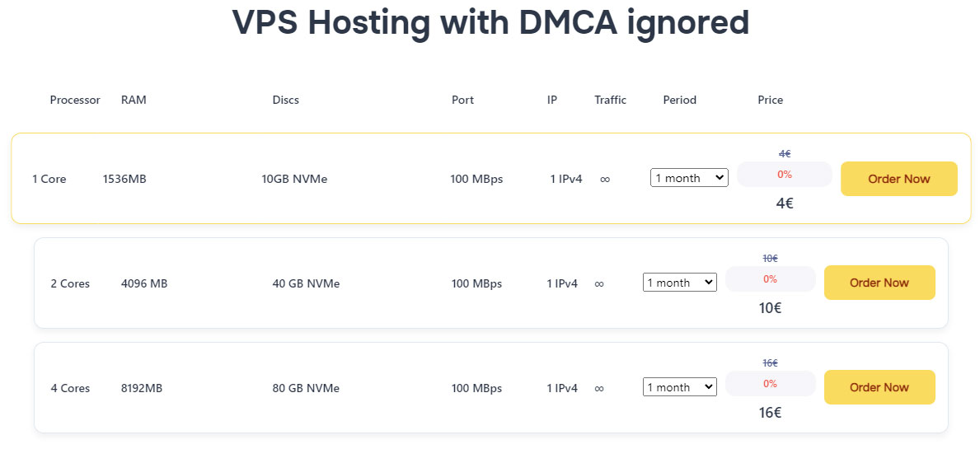
Task: Click 0% discount badge in 4 Cores row
Action: pos(770,383)
